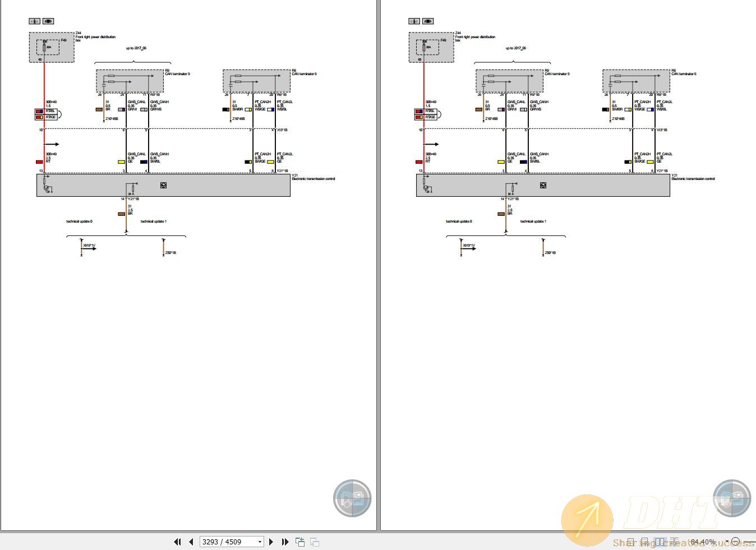Viewport: 756px width, 550px height.
Task: Click the 'CAN terminator 9' label on left page
Action: (x=177, y=74)
